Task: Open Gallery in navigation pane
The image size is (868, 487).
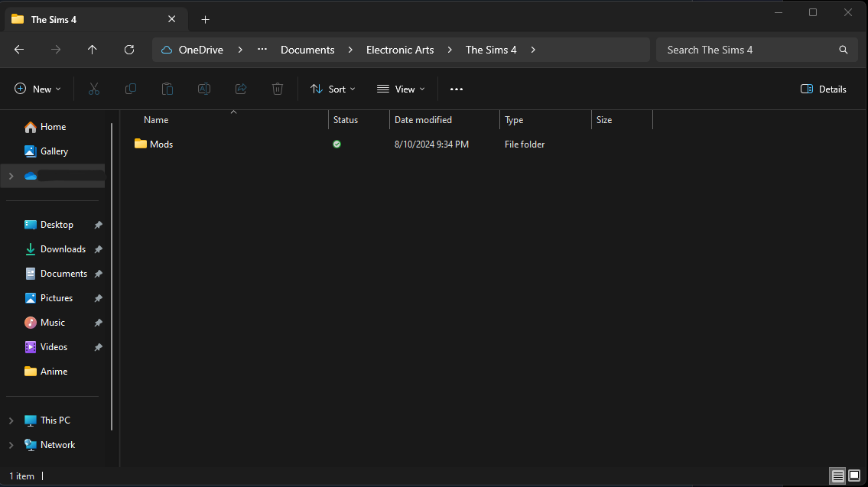Action: pyautogui.click(x=47, y=151)
